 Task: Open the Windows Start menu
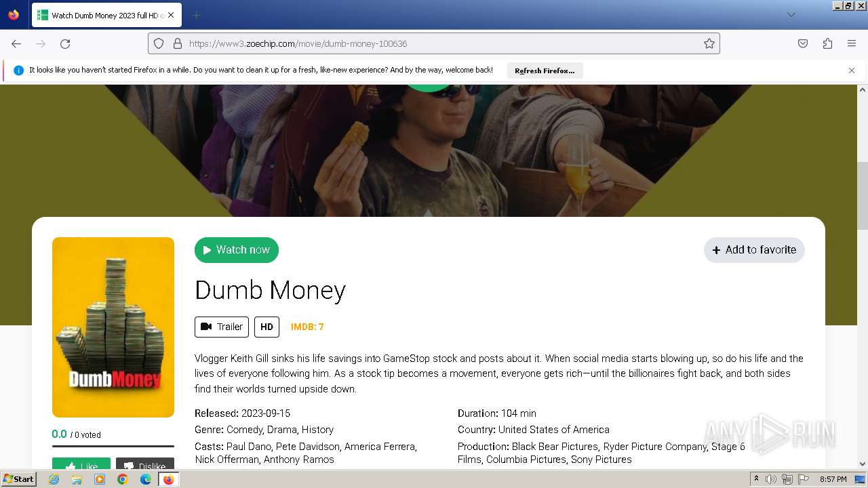19,479
